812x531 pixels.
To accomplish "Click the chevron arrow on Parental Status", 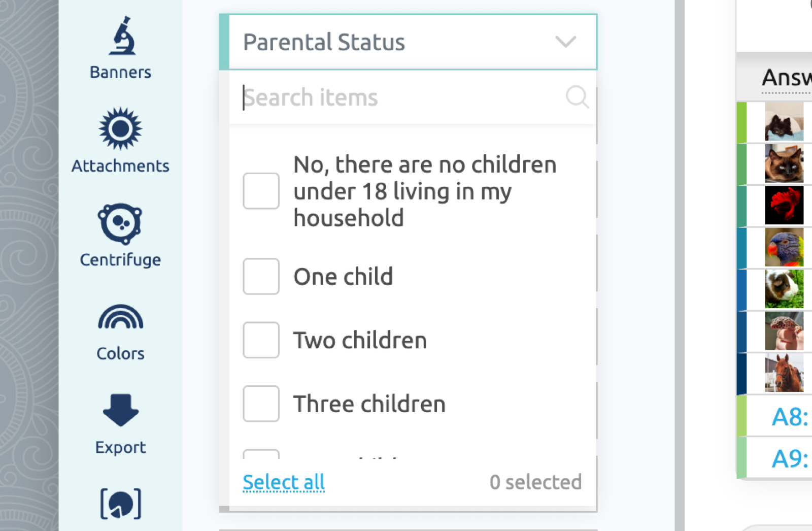I will (x=565, y=42).
